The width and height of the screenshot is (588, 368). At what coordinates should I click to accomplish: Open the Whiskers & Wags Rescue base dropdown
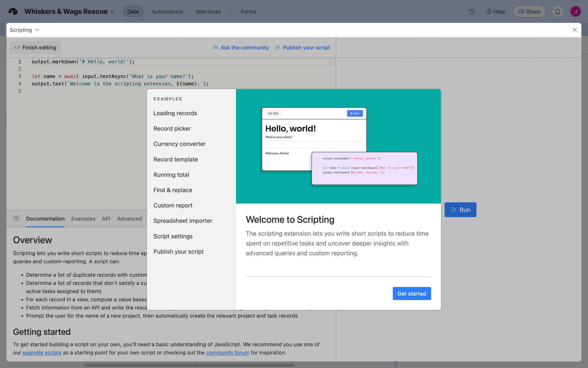click(x=112, y=11)
